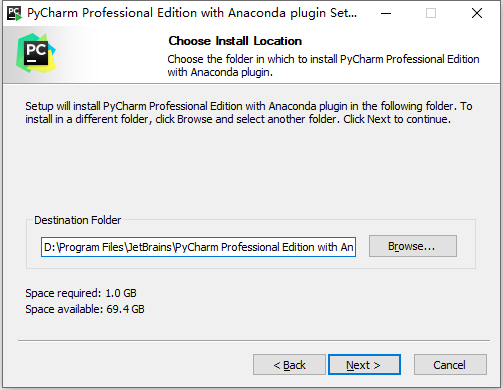Open the Browse folder dialog
Screen dimensions: 503x390
pos(413,246)
